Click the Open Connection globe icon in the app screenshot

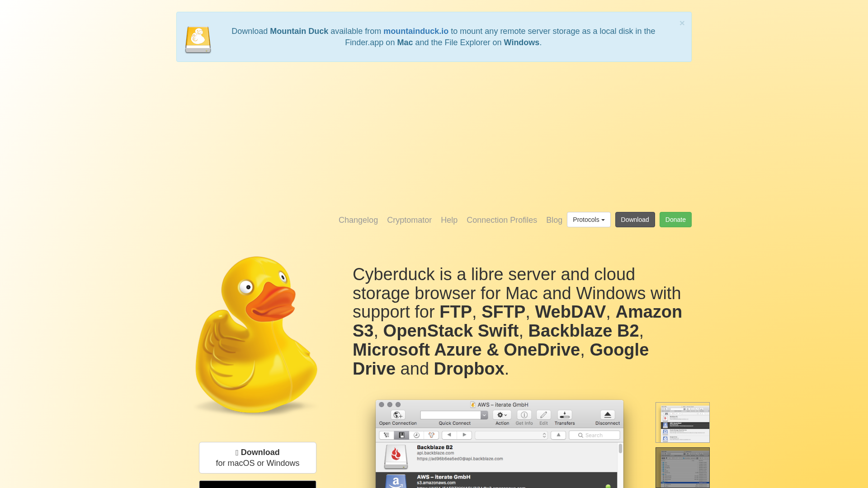(398, 415)
